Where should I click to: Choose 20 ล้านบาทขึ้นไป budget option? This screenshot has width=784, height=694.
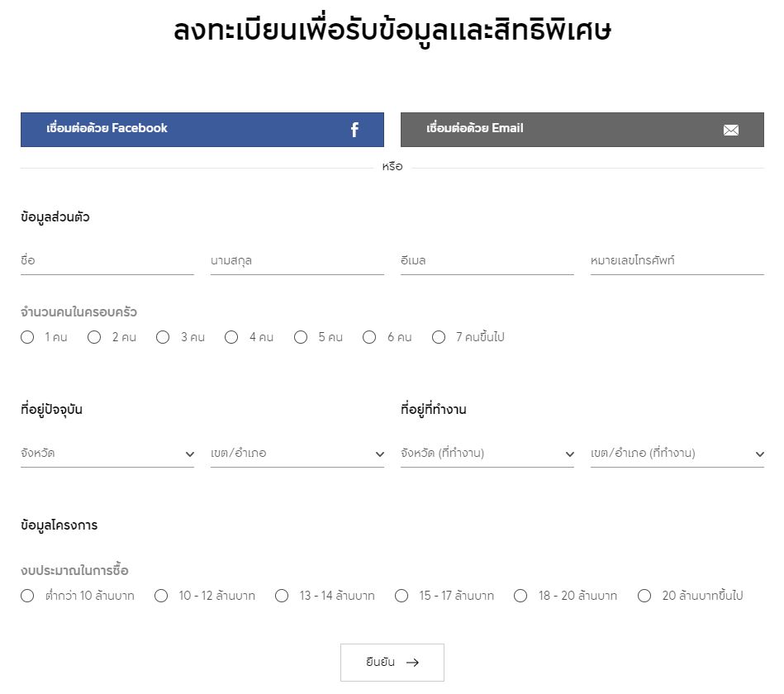click(x=644, y=596)
